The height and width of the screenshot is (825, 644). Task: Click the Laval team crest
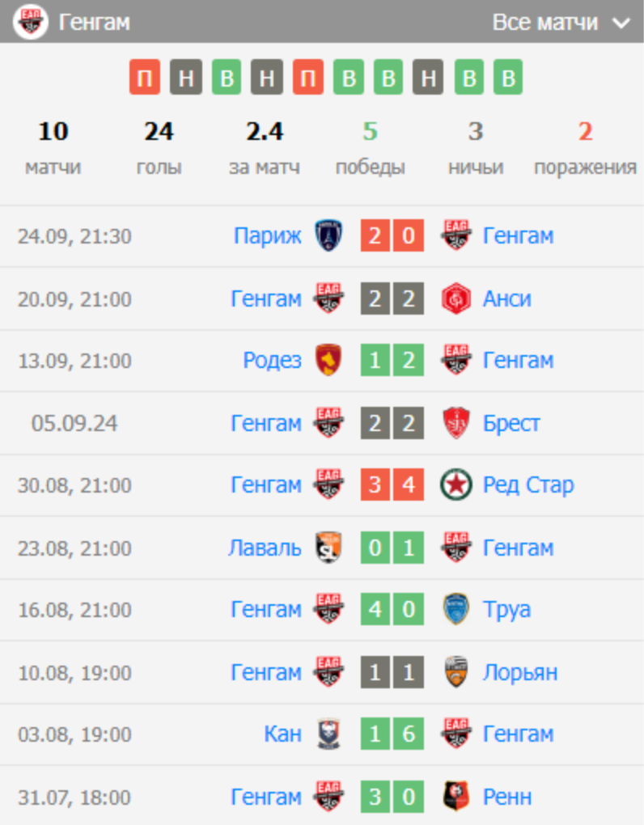tap(328, 548)
